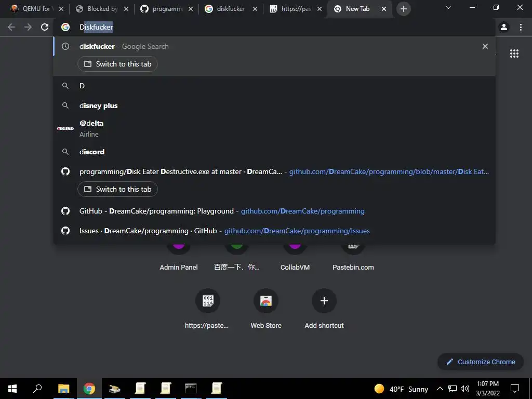532x399 pixels.
Task: Open File Explorer from taskbar
Action: point(63,389)
